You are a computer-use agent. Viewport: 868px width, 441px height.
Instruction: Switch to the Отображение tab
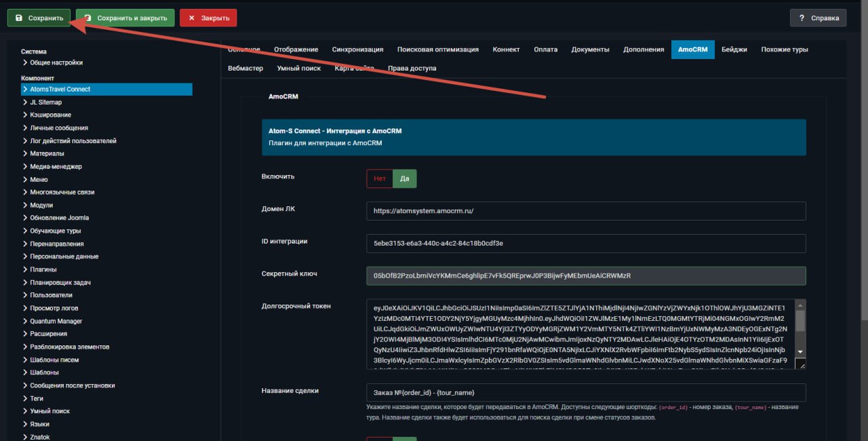click(x=296, y=50)
